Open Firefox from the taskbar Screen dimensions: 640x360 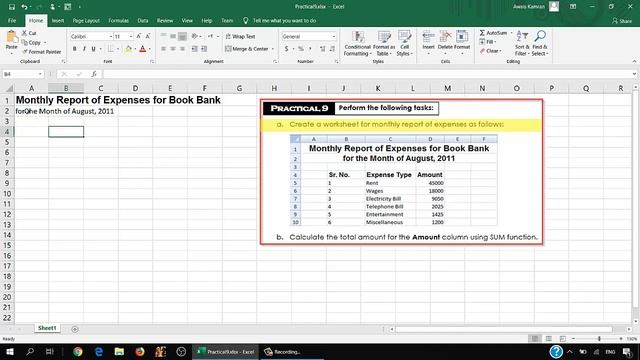(x=140, y=351)
